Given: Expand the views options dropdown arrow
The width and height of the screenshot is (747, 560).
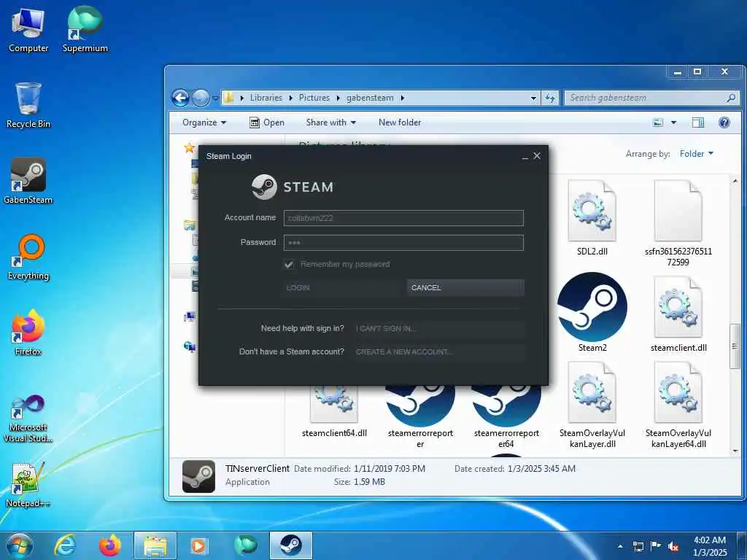Looking at the screenshot, I should point(673,122).
